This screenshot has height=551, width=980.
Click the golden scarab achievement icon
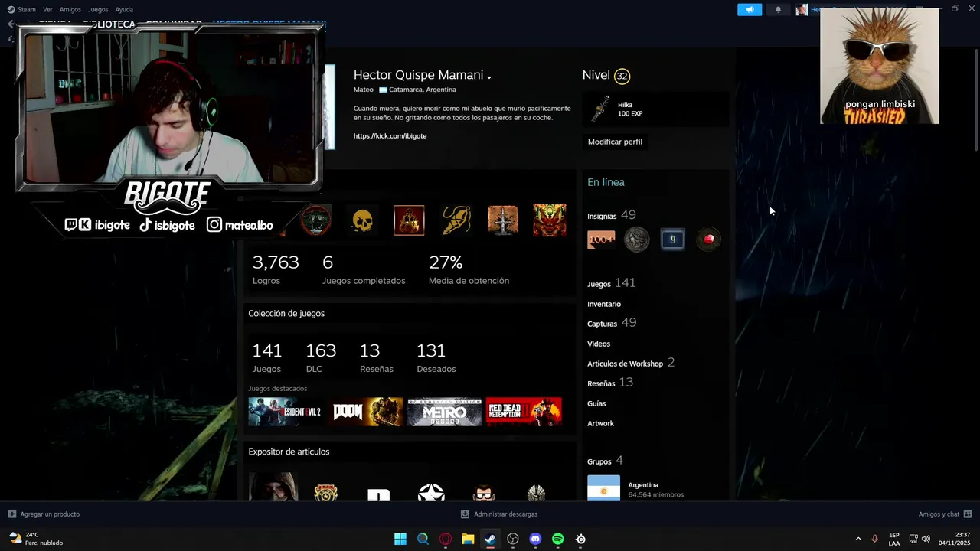coord(456,220)
